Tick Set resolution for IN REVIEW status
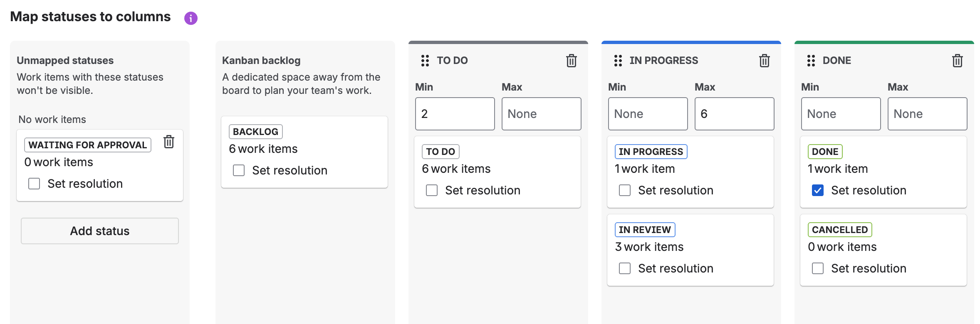The image size is (980, 324). point(624,268)
